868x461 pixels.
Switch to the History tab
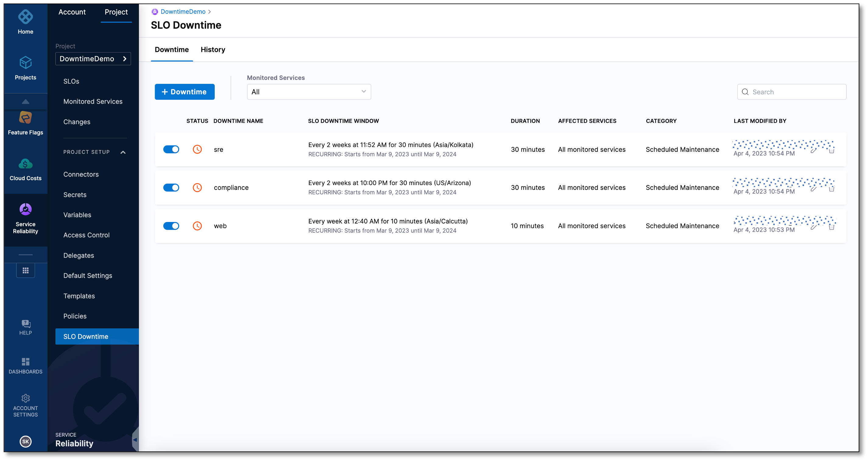point(213,49)
